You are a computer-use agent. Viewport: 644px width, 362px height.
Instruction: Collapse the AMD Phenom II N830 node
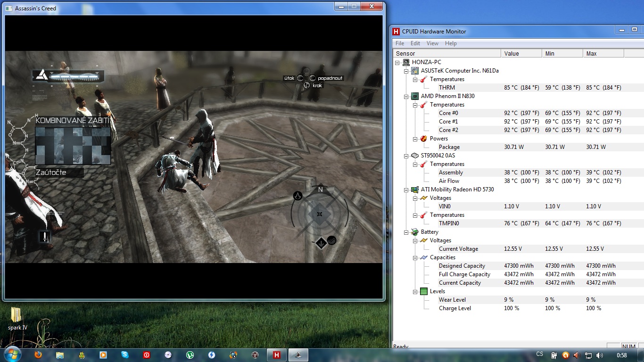click(406, 96)
